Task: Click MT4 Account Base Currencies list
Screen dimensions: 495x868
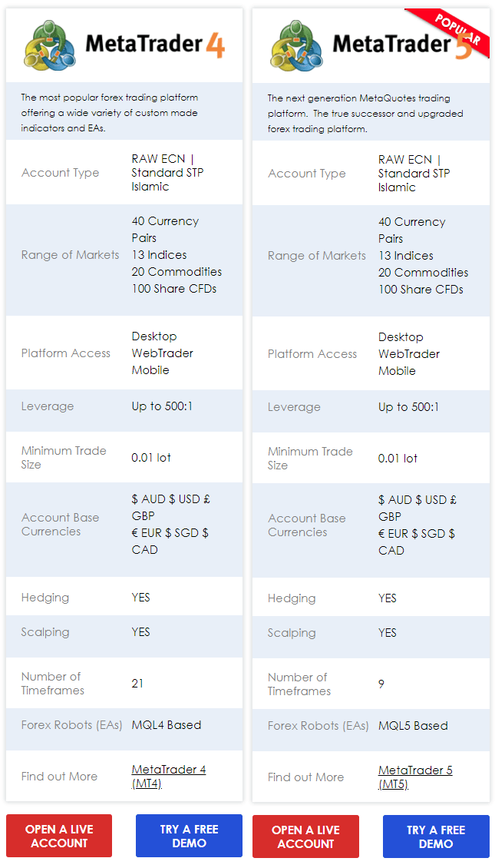Action: [171, 524]
